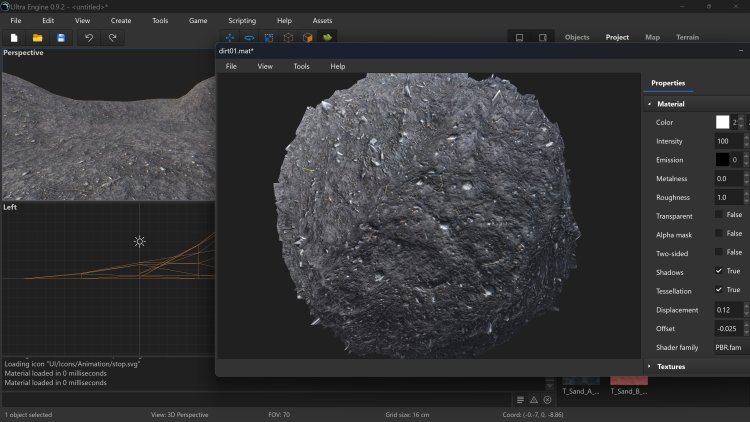Collapse the Material section
The height and width of the screenshot is (422, 750).
tap(670, 104)
